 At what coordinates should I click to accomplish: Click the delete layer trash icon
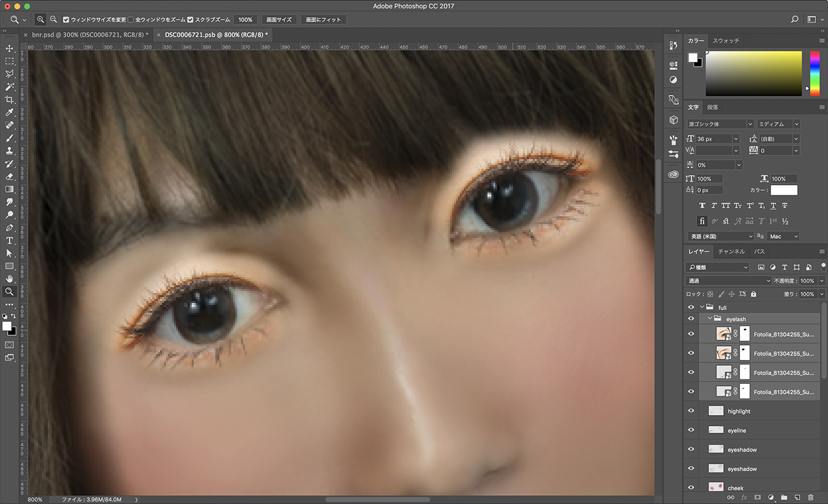(x=810, y=498)
